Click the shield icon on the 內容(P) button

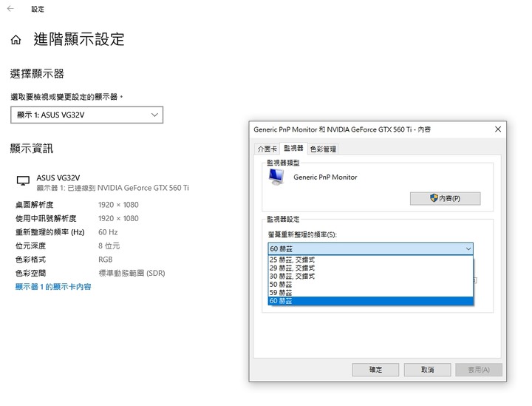coord(434,198)
